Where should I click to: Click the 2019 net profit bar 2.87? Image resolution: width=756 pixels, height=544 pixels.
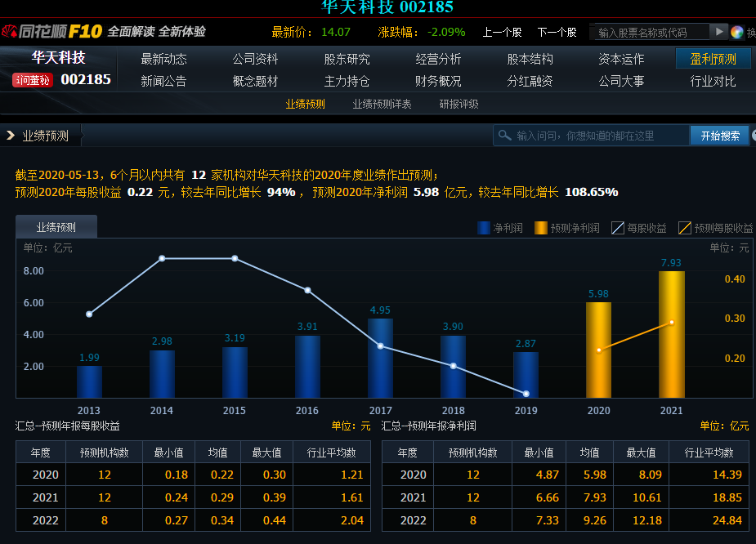[526, 375]
